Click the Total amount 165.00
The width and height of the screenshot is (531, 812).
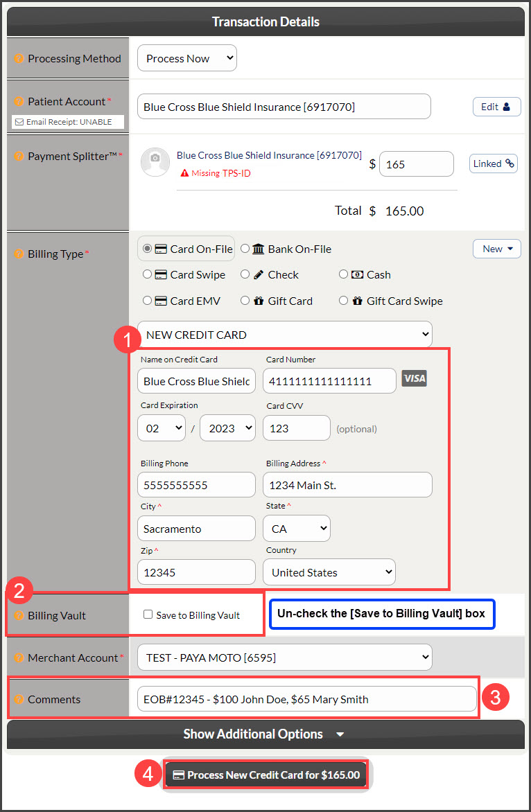coord(405,211)
